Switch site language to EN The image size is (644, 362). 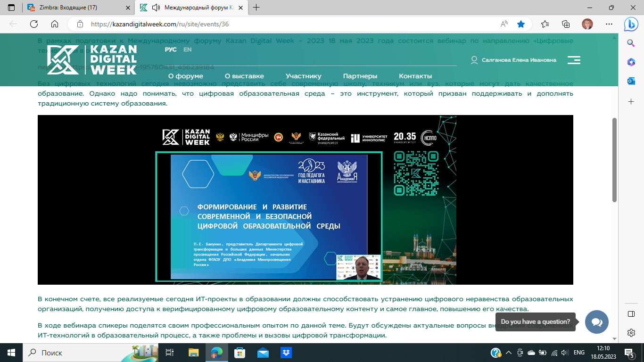point(188,49)
